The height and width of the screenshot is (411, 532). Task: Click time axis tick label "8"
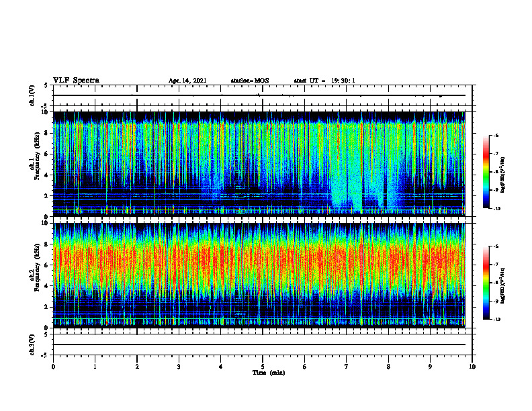coord(388,367)
